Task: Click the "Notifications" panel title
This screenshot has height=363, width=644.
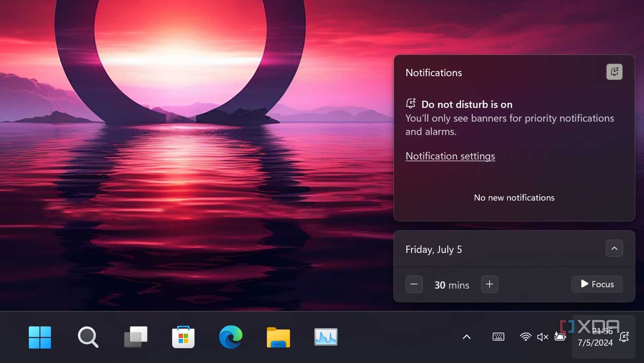Action: (434, 73)
